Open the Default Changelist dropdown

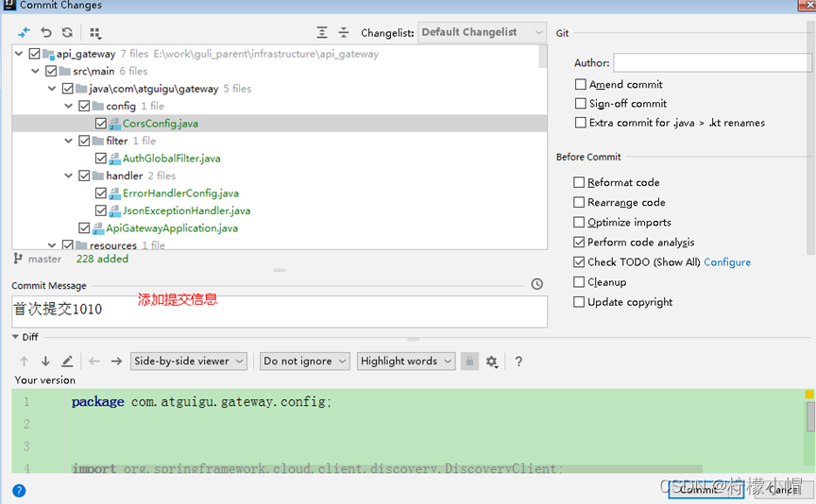point(482,32)
